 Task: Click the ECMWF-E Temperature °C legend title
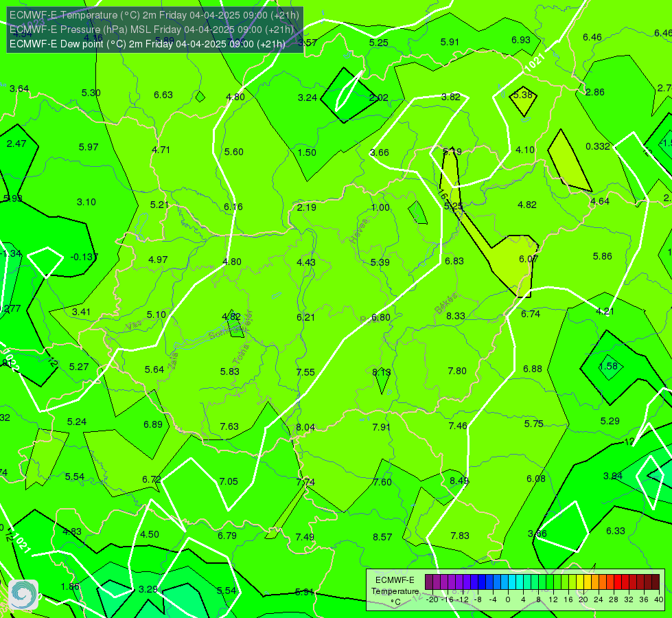[x=395, y=591]
